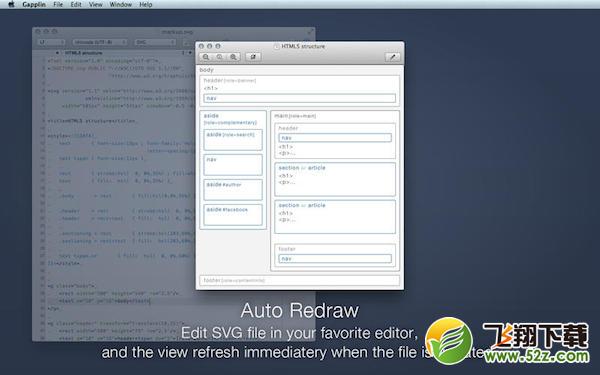Open the SVG syntax dropdown

tap(155, 42)
